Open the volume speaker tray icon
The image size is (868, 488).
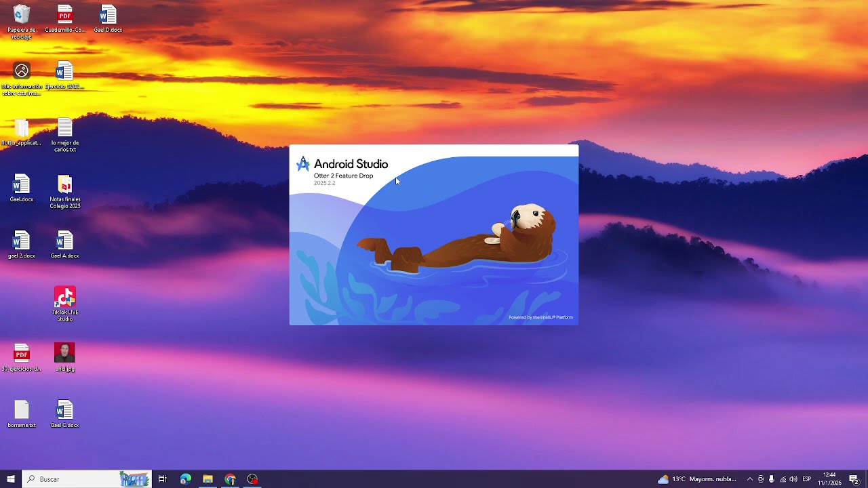793,479
